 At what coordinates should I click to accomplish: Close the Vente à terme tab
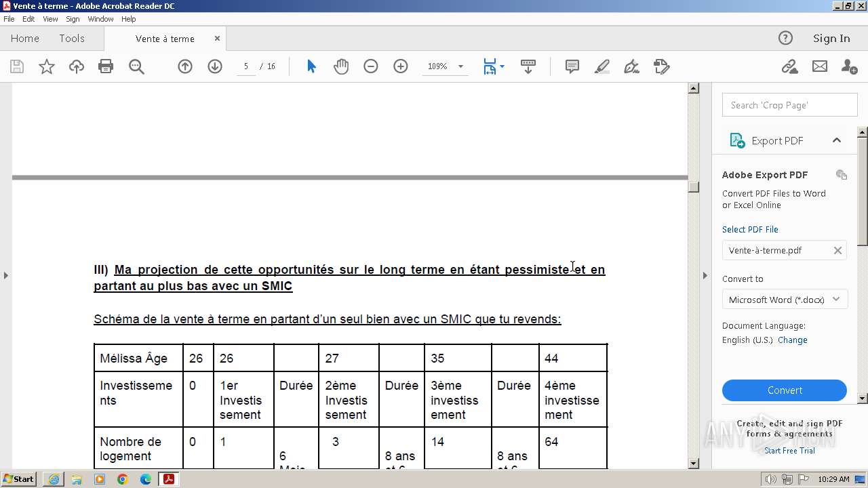(x=217, y=39)
